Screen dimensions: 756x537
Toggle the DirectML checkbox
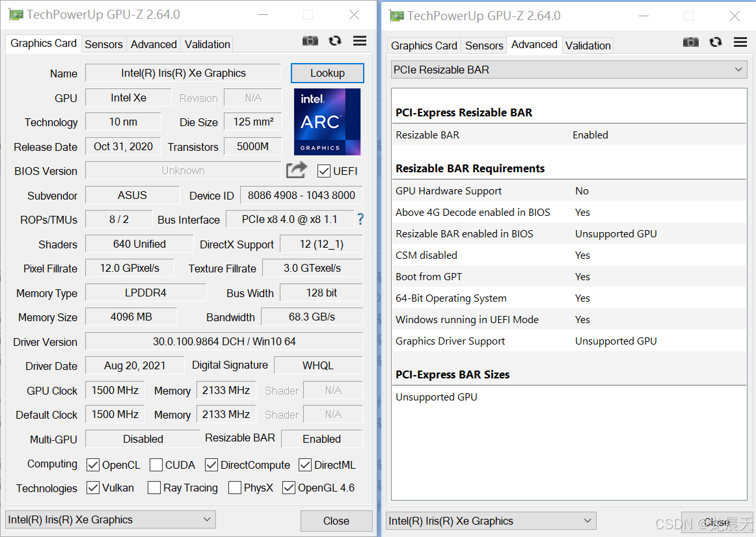(305, 465)
